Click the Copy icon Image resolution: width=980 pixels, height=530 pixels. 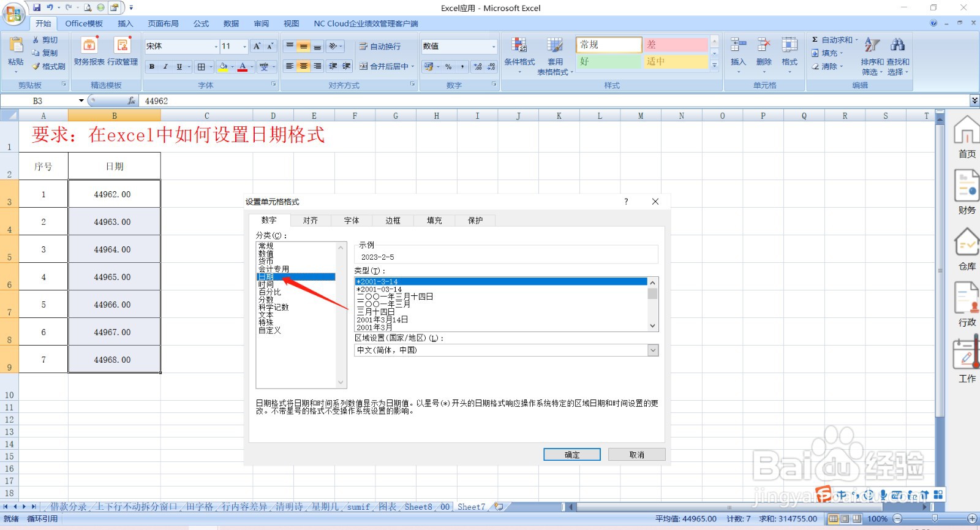[x=36, y=53]
